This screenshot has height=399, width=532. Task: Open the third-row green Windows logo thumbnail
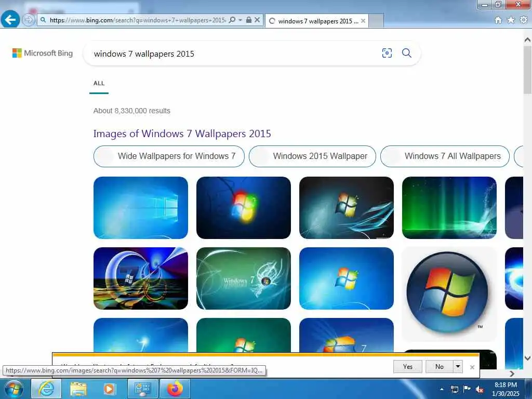(244, 335)
